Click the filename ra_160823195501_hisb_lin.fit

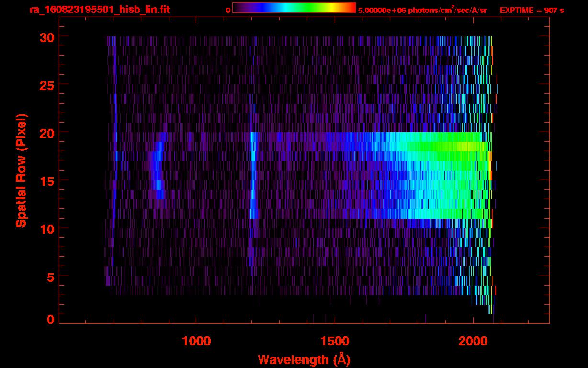pos(99,10)
